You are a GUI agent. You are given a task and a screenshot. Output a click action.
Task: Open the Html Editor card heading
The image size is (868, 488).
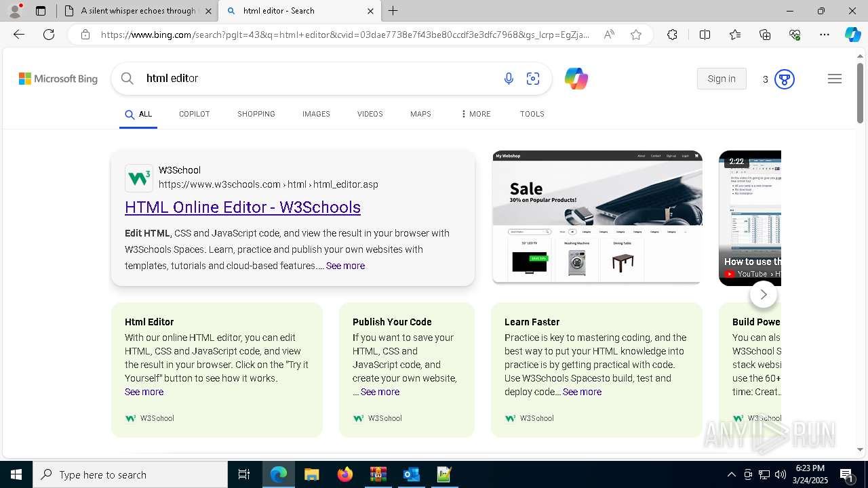pos(149,322)
